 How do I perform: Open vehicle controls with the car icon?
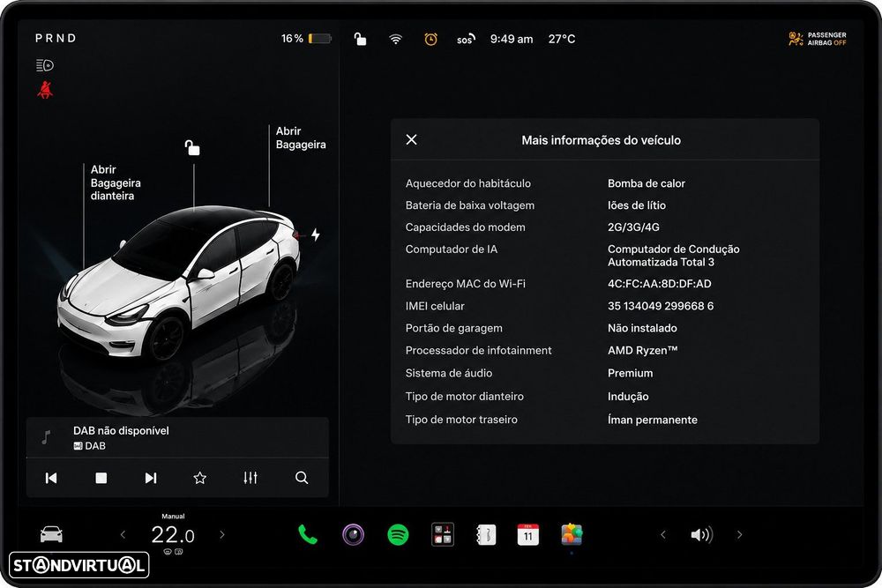tap(51, 534)
